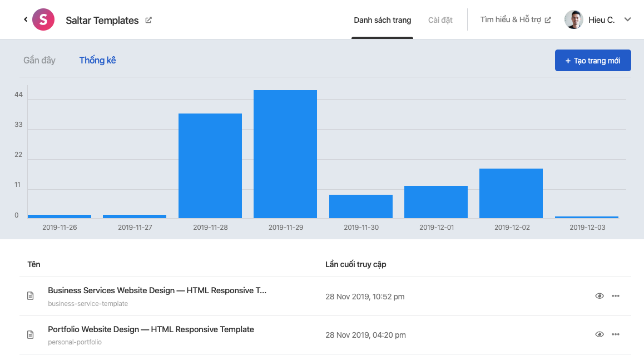This screenshot has height=360, width=644.
Task: Click the external link icon next to Tìm hiểu & Hỗ trợ
Action: (547, 20)
